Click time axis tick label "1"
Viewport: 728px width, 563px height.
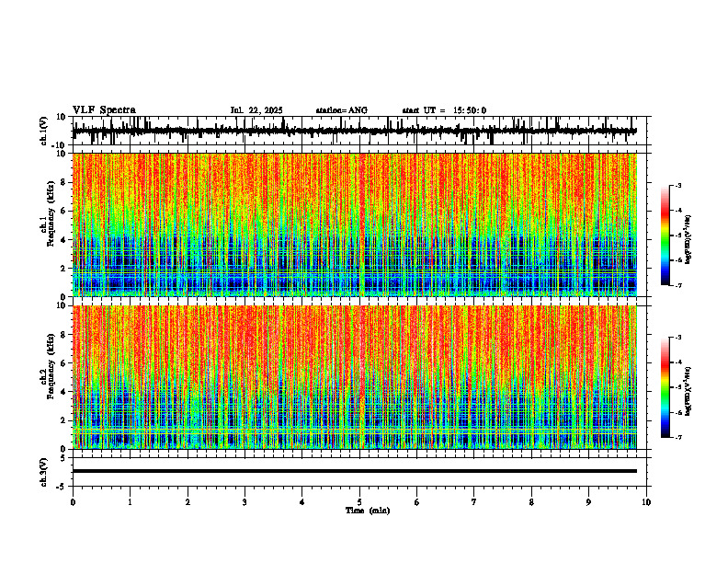130,502
